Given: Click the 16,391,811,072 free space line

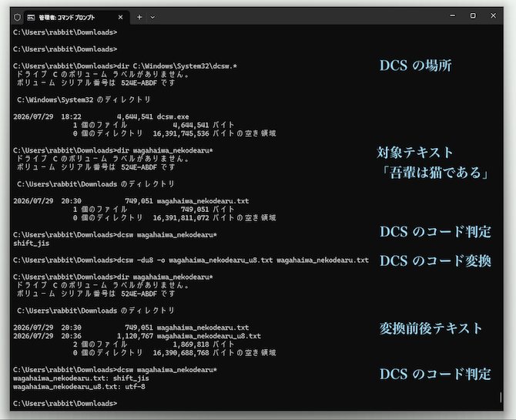Looking at the screenshot, I should click(x=174, y=218).
